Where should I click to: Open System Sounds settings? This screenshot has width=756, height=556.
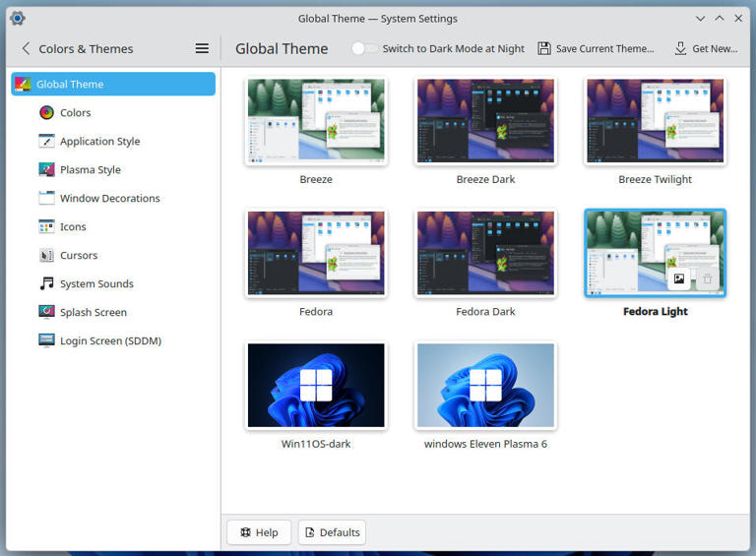113,283
